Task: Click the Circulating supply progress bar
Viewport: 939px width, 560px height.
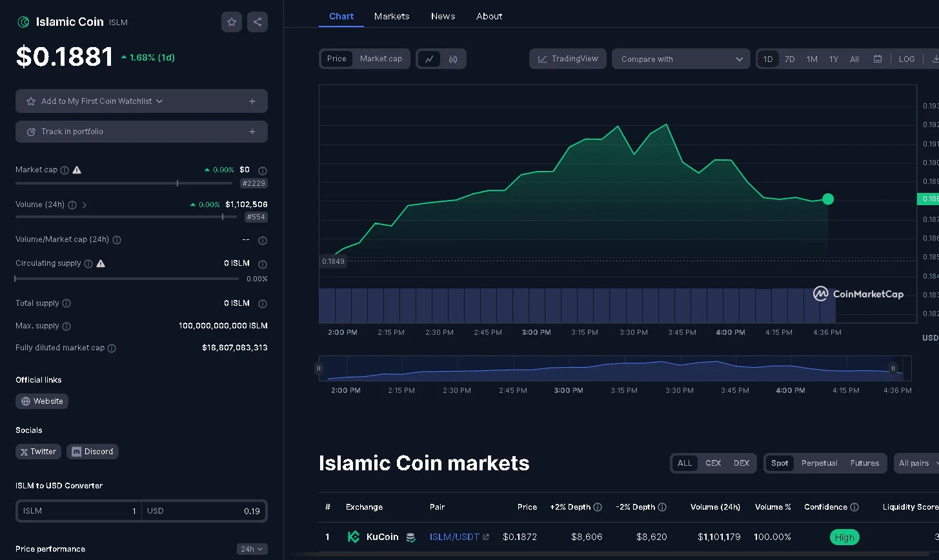Action: 126,279
